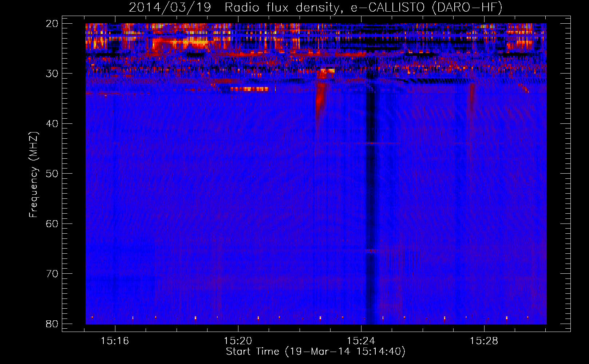Click the 20 MHz frequency tick label
The image size is (589, 364).
click(x=52, y=24)
